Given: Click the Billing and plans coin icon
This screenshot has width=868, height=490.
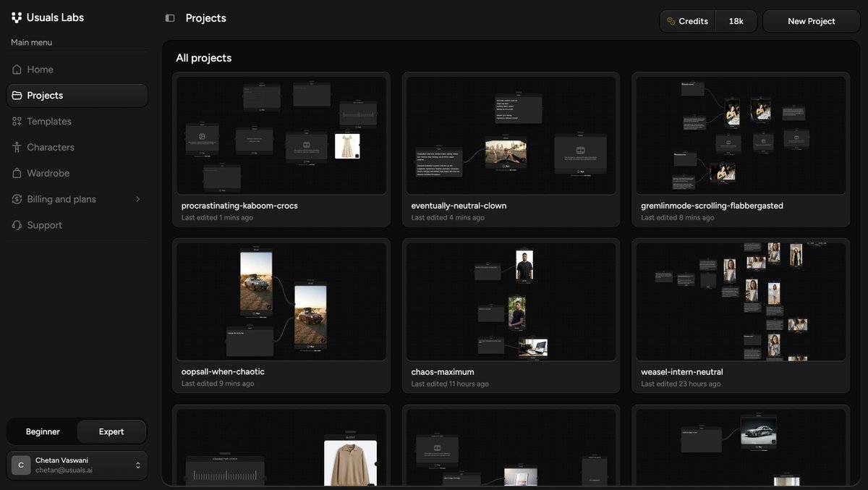Looking at the screenshot, I should coord(17,199).
